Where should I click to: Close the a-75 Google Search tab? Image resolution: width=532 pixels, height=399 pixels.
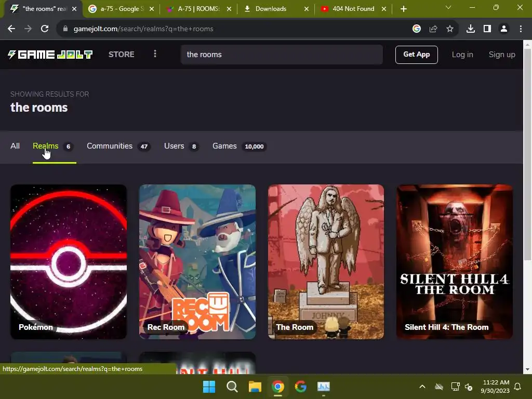[x=152, y=9]
